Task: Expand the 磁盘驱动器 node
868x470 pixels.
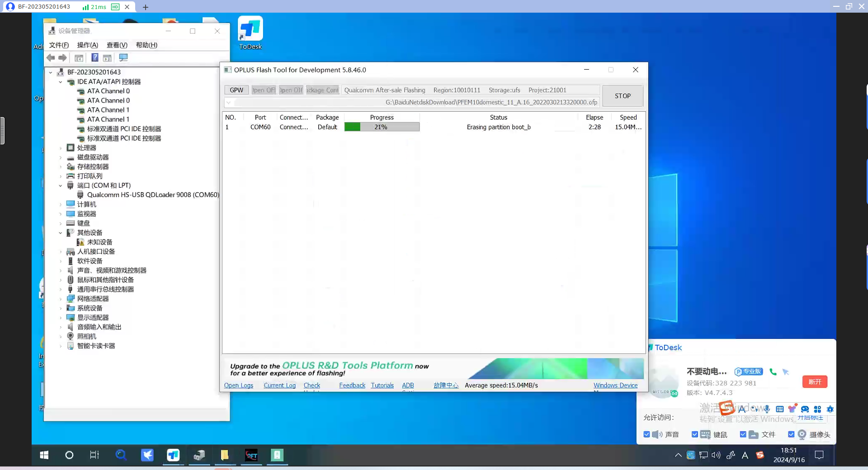Action: [61, 157]
